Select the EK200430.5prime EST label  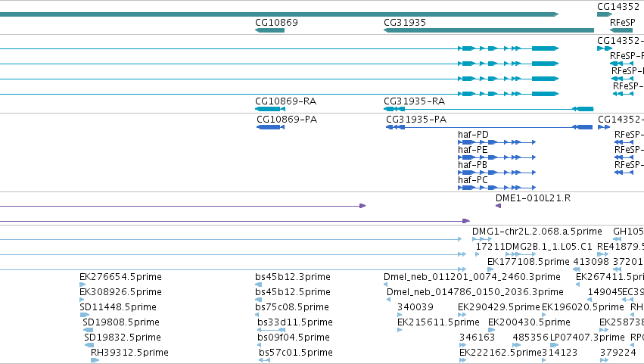click(529, 322)
